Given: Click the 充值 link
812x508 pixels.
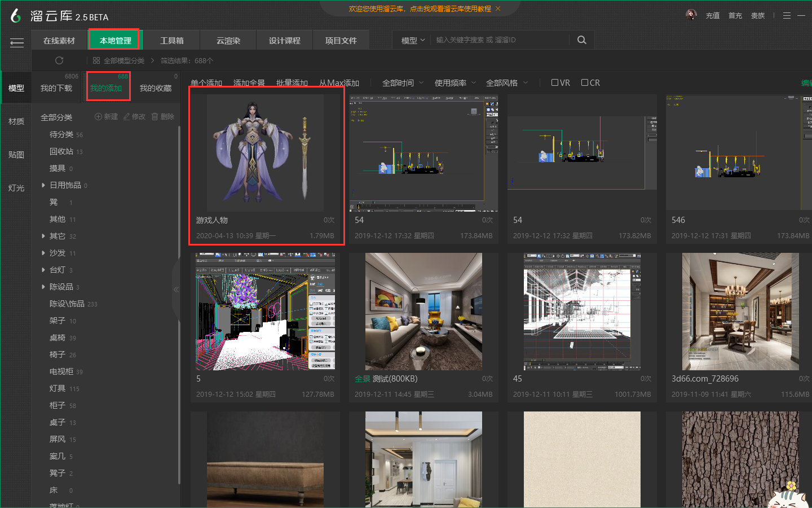Looking at the screenshot, I should click(713, 16).
